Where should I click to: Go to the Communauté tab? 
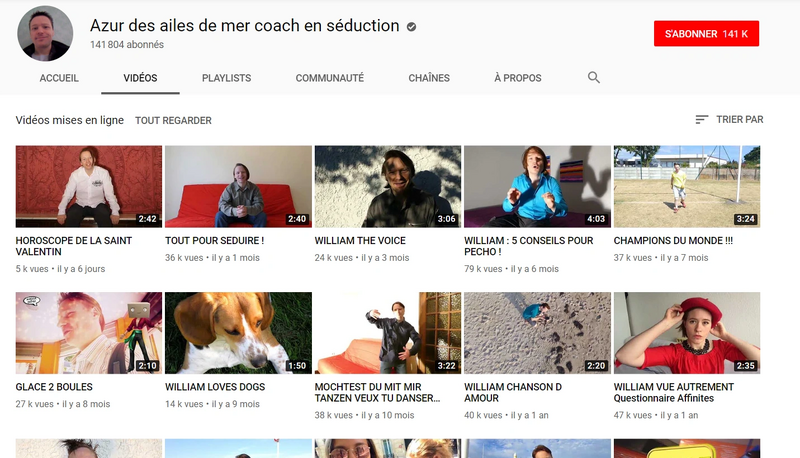coord(329,78)
